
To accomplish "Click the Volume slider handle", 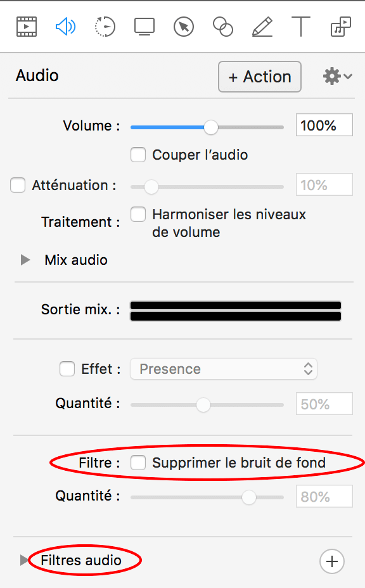I will [211, 127].
